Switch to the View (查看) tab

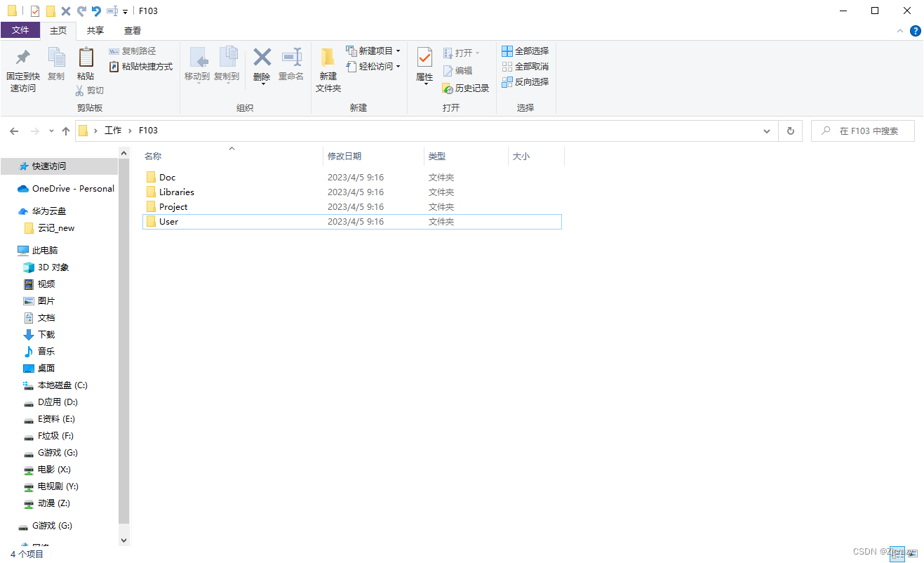coord(133,30)
